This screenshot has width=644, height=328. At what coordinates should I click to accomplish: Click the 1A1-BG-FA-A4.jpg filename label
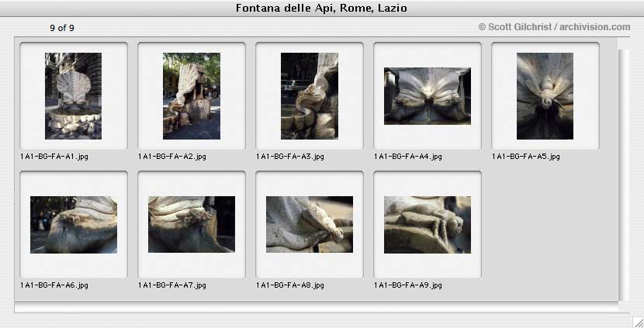click(408, 157)
